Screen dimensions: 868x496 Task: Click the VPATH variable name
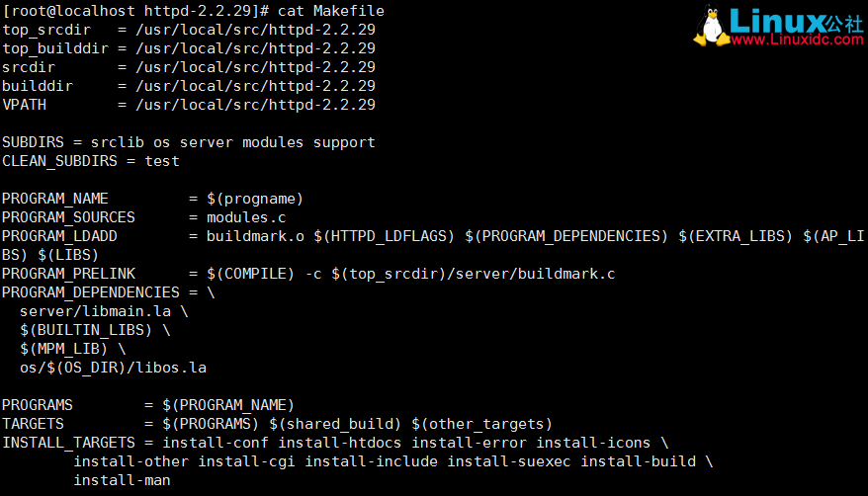(25, 105)
